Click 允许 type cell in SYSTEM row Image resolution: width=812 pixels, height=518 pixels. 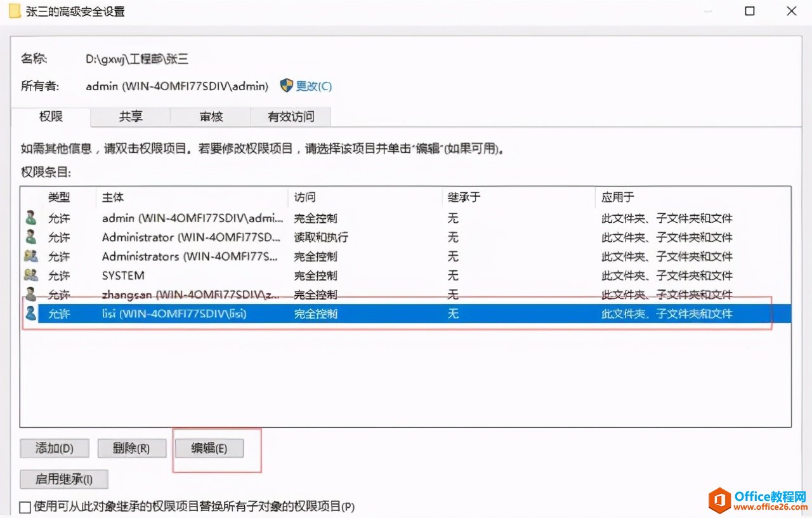(59, 276)
